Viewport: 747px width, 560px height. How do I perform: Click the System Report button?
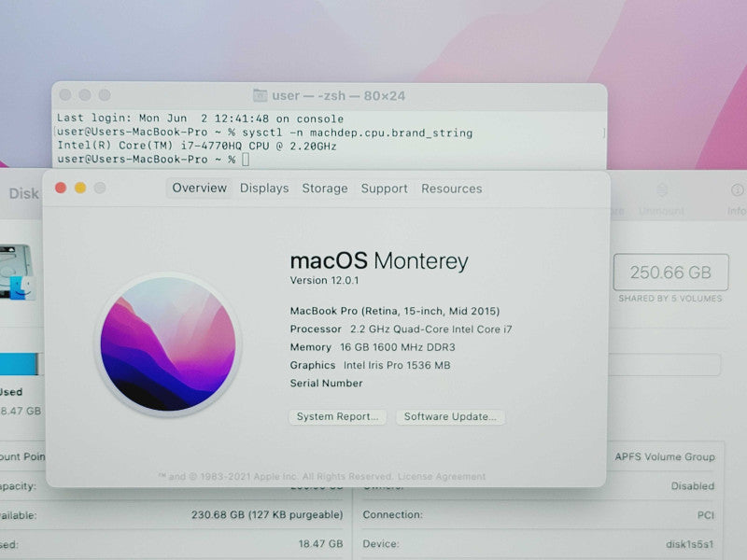pos(337,416)
